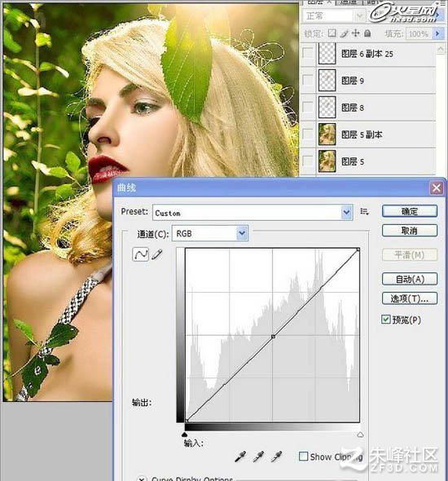Select thumbnail of 图层 6 副本 25
Screen dimensions: 448x481
(x=327, y=53)
